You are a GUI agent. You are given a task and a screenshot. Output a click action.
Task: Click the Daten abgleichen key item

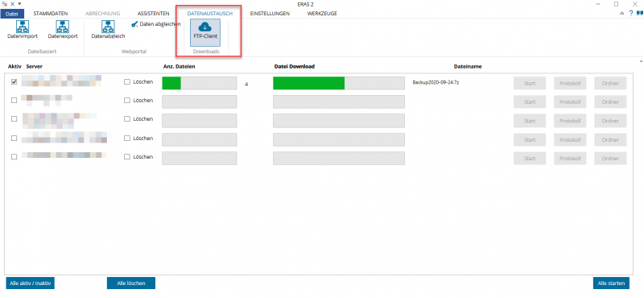click(156, 24)
